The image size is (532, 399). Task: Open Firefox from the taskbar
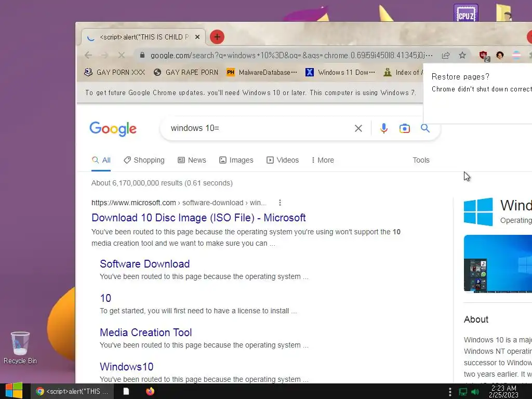(x=150, y=392)
